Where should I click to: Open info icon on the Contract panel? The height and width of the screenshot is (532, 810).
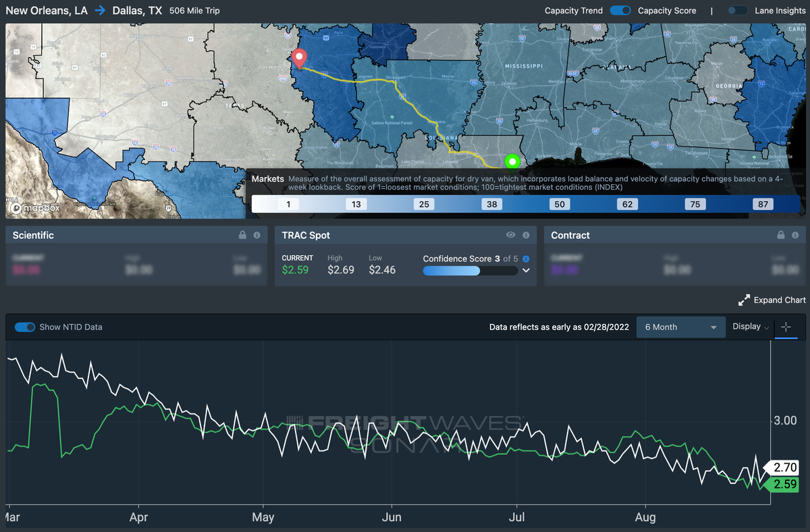point(795,235)
